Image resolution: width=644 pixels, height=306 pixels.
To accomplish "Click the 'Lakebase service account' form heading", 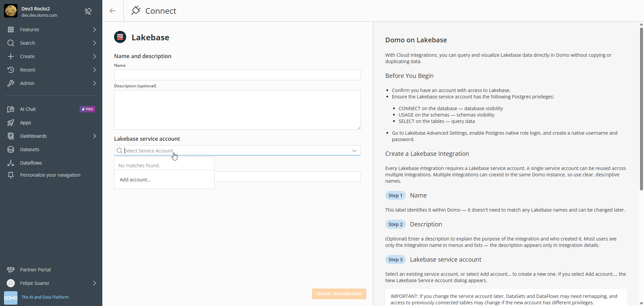I will [147, 139].
